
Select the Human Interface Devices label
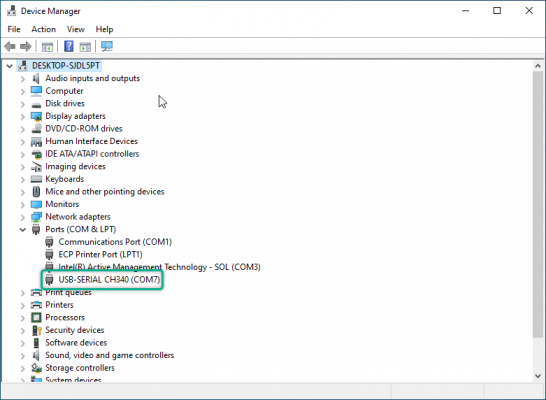click(91, 141)
